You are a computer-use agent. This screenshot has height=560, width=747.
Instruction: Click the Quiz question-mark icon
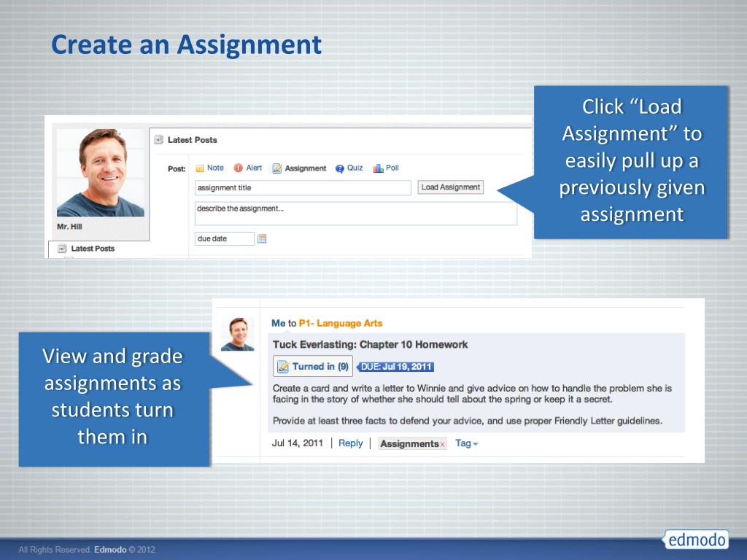pyautogui.click(x=340, y=168)
